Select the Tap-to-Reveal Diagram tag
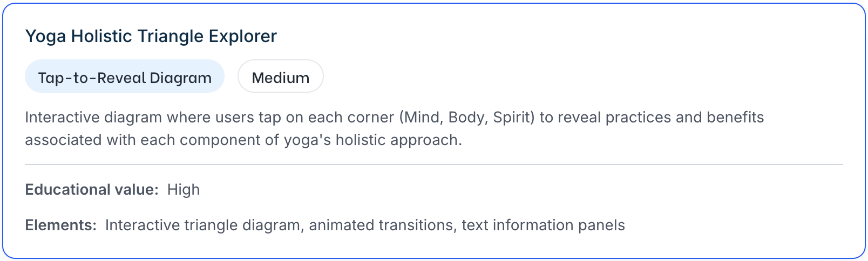The image size is (868, 261). click(x=125, y=78)
